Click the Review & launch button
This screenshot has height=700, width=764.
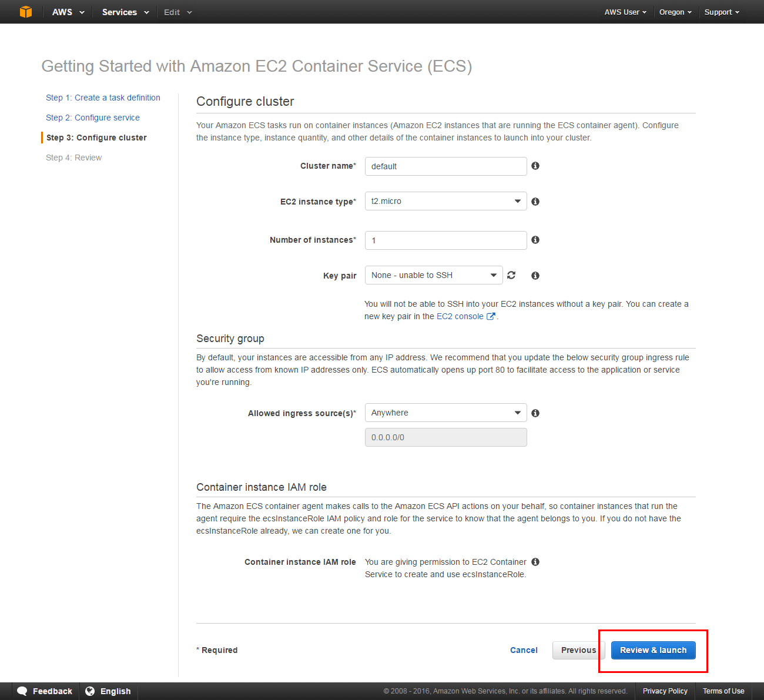[x=652, y=650]
